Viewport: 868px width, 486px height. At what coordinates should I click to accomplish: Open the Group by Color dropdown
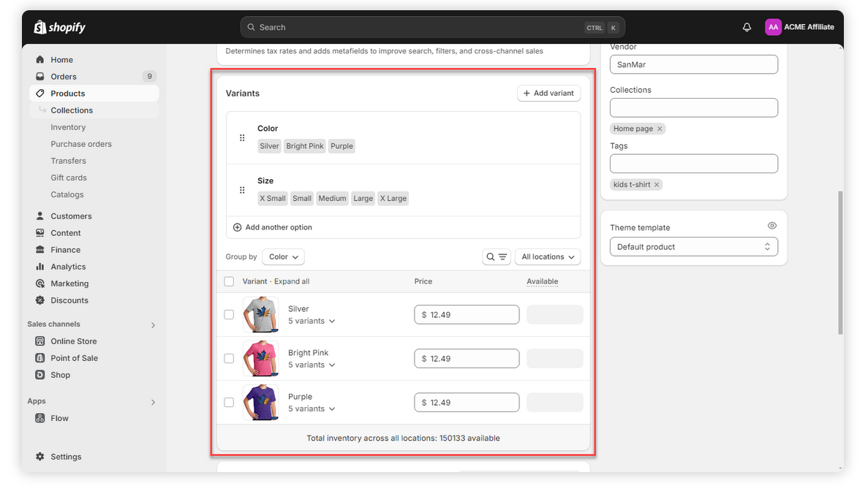283,257
